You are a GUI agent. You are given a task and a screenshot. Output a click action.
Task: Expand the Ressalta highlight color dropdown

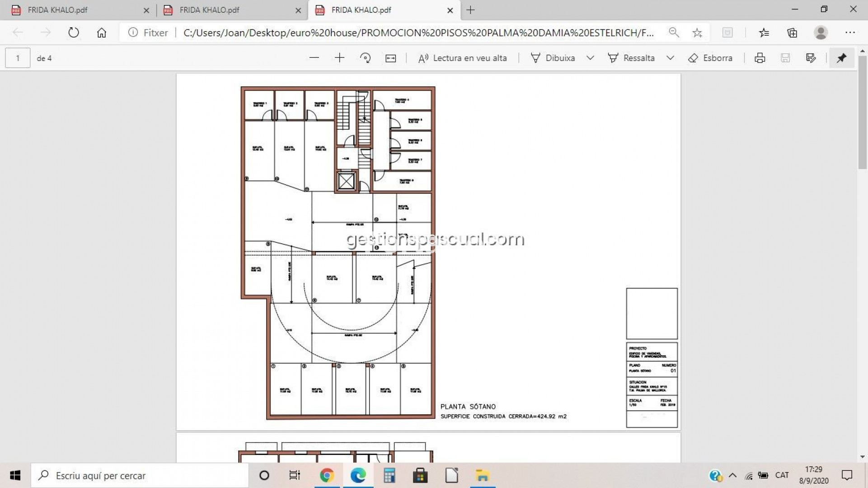pyautogui.click(x=670, y=58)
